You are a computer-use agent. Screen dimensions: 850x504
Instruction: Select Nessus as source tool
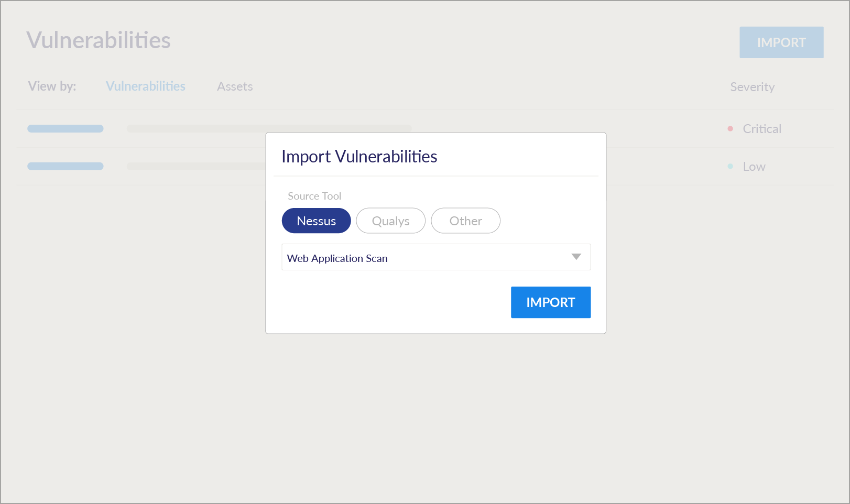pyautogui.click(x=316, y=221)
